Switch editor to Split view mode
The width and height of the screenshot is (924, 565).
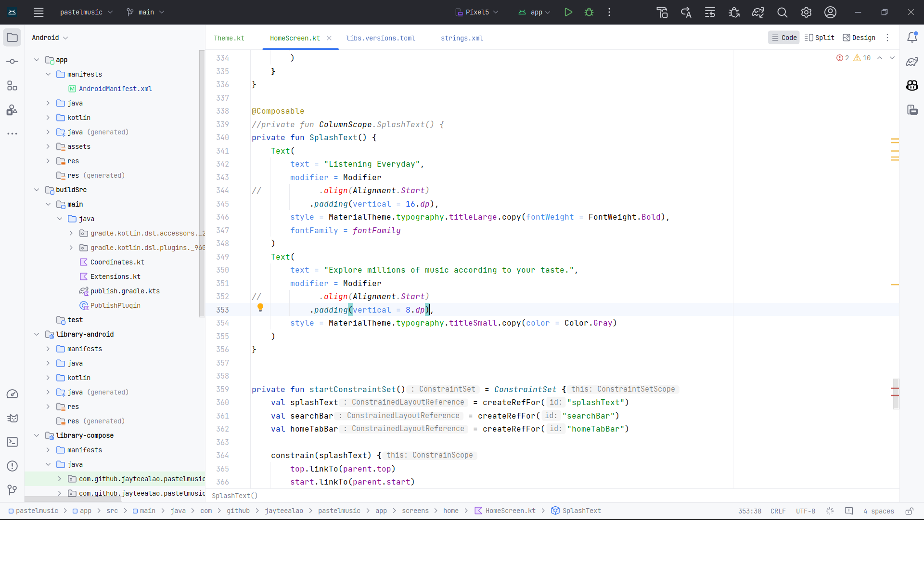[820, 38]
